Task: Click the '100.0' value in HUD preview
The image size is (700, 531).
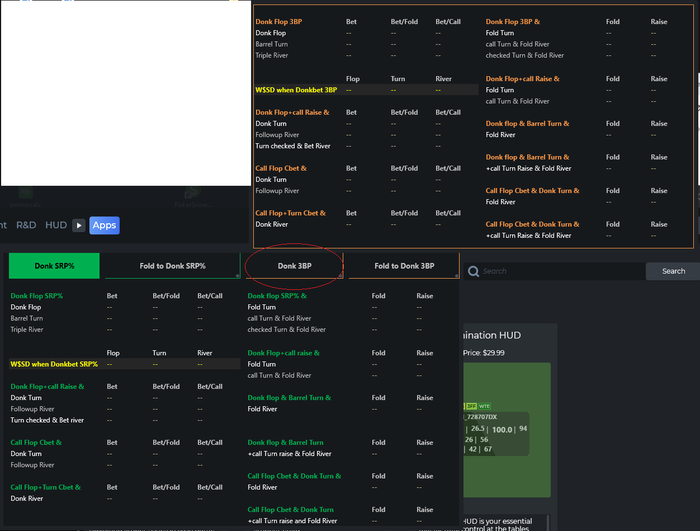Action: (x=502, y=430)
